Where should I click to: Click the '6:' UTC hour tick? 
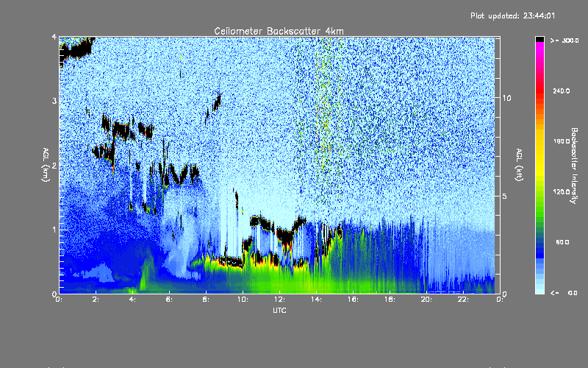tap(169, 300)
